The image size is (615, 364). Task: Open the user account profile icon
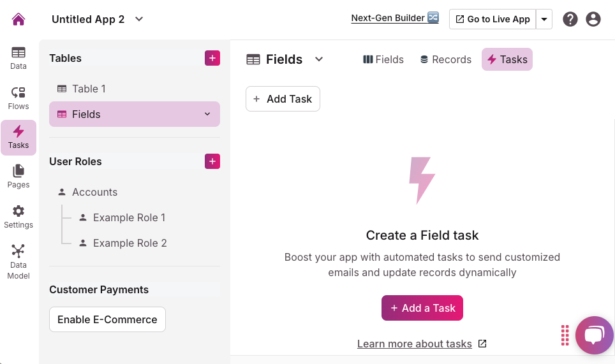coord(593,19)
